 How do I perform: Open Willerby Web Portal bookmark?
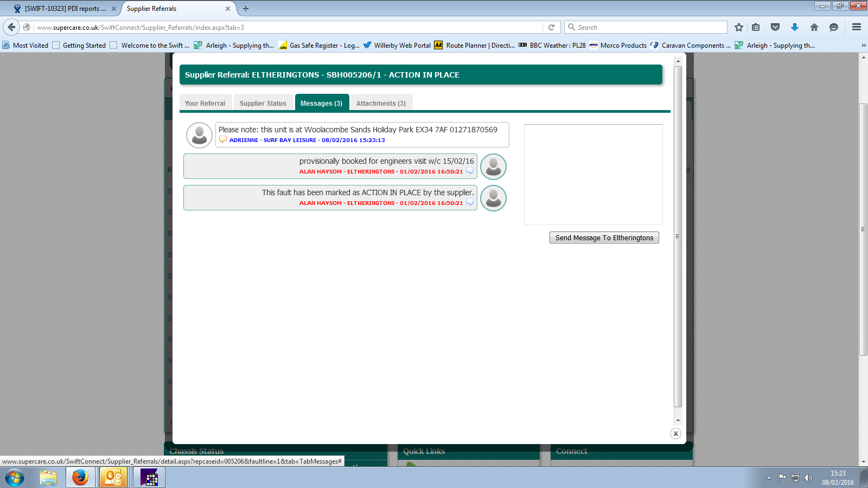click(397, 46)
